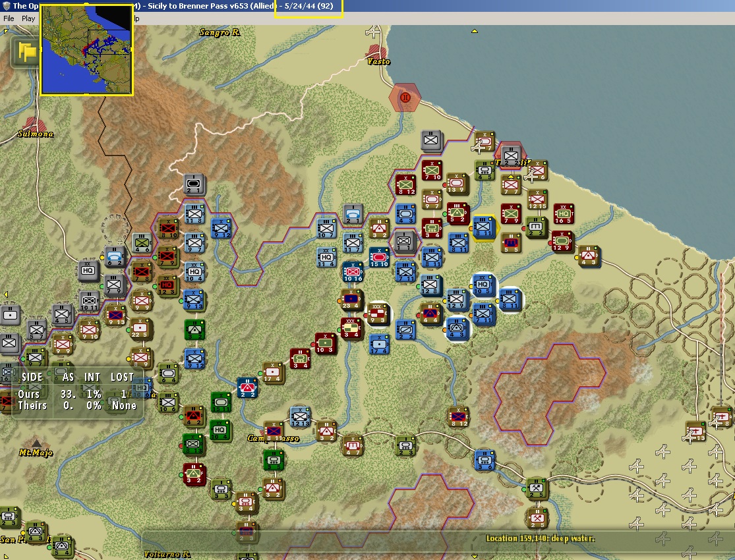The width and height of the screenshot is (735, 560).
Task: Select the brown engineer unit 2 5
Action: pyautogui.click(x=537, y=518)
